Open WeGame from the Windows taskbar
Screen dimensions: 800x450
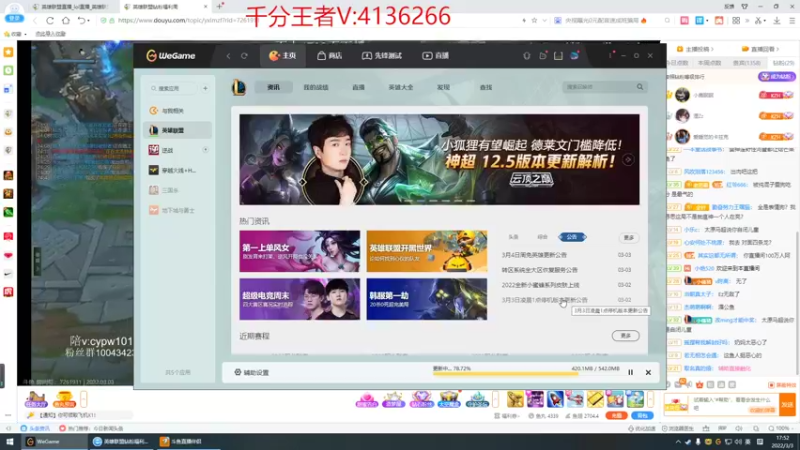tap(54, 441)
